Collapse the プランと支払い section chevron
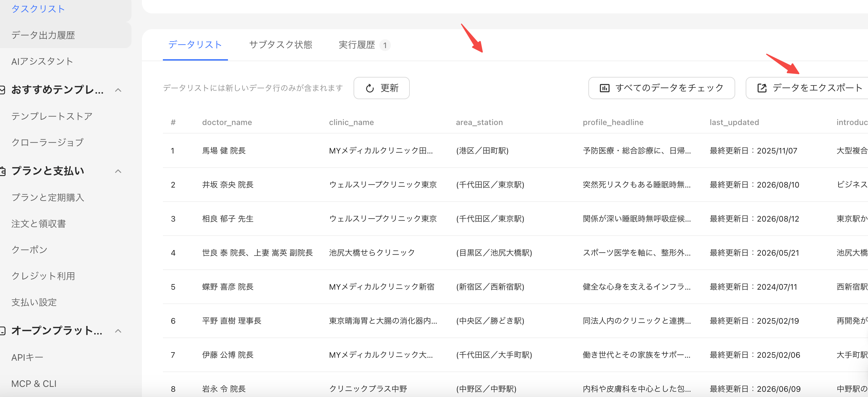This screenshot has height=397, width=868. click(118, 171)
